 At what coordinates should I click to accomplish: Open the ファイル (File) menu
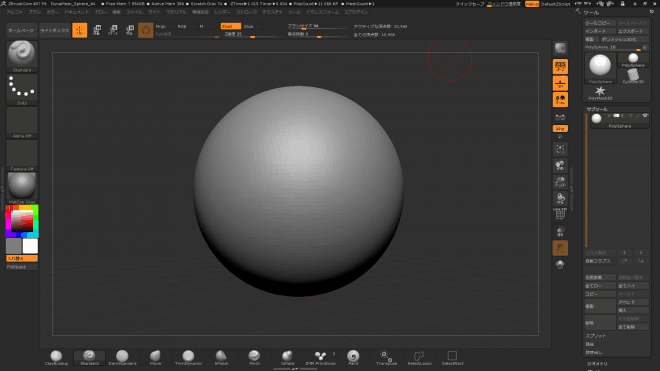(x=134, y=12)
